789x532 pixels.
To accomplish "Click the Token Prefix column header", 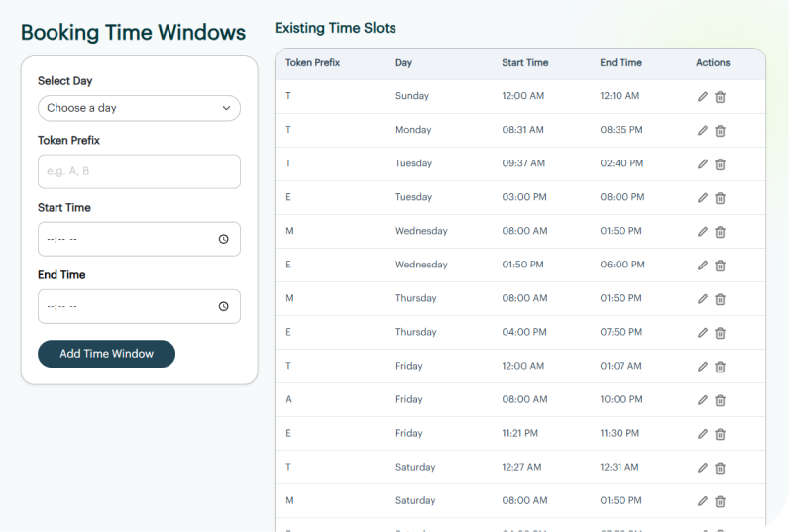I will point(312,63).
